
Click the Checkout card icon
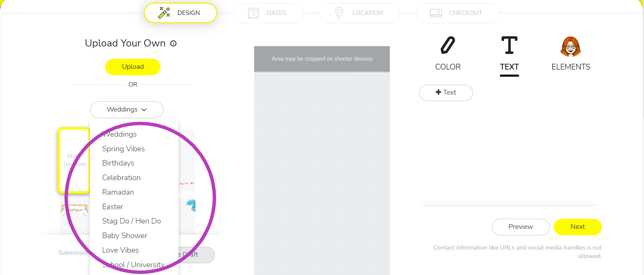click(436, 13)
